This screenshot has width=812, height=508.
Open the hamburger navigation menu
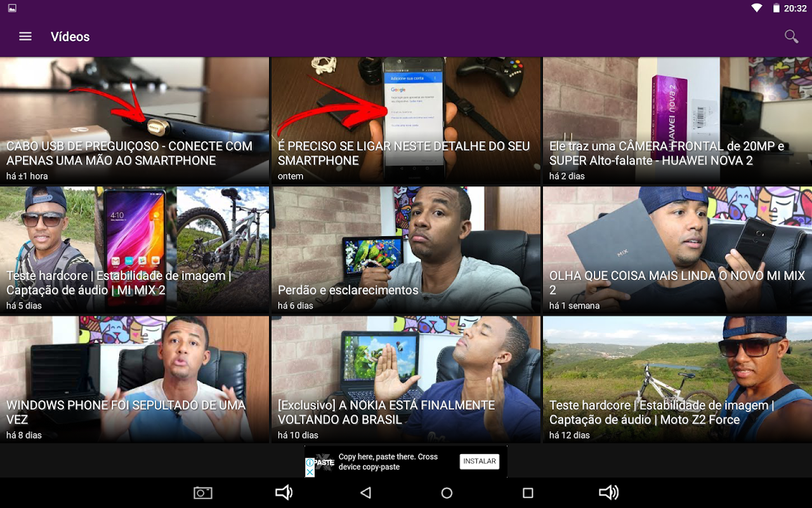tap(25, 37)
